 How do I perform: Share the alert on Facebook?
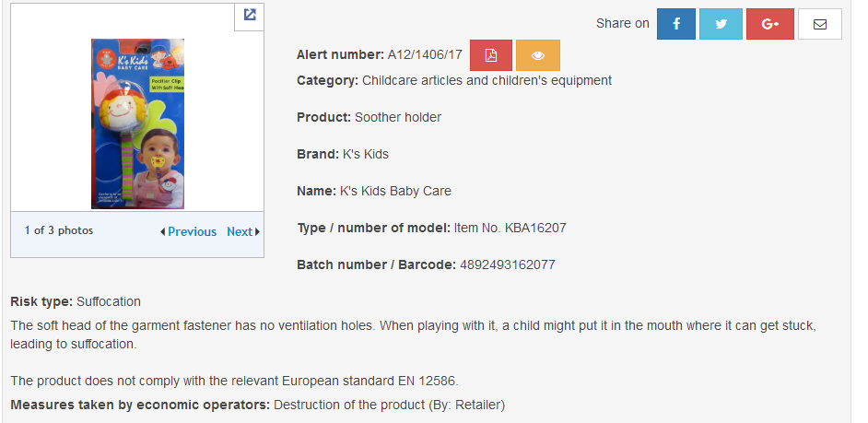tap(676, 24)
